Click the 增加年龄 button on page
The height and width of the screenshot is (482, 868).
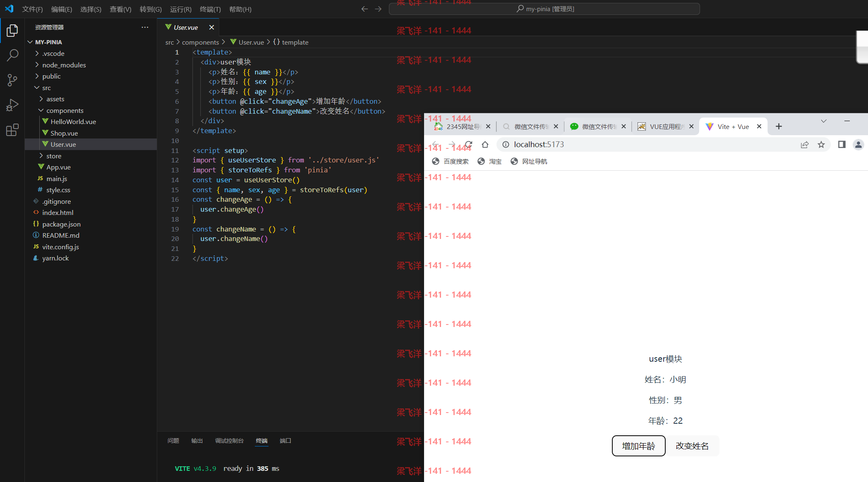(x=638, y=446)
